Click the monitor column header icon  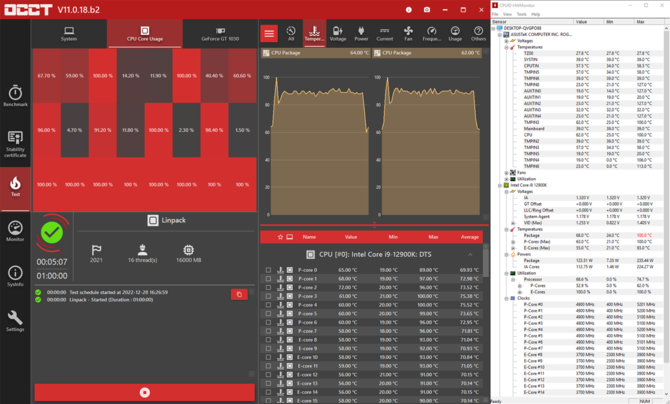pyautogui.click(x=290, y=237)
